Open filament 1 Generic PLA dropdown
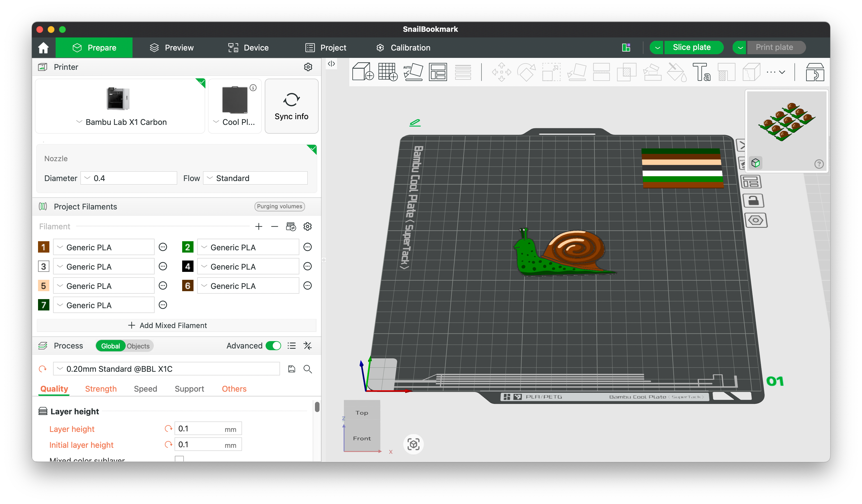The height and width of the screenshot is (504, 862). click(104, 247)
